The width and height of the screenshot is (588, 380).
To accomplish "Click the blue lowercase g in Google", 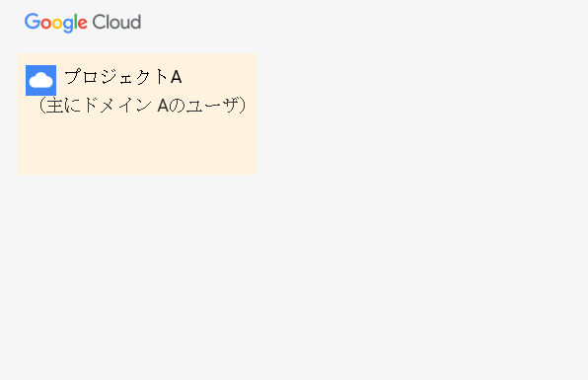I will pyautogui.click(x=68, y=26).
